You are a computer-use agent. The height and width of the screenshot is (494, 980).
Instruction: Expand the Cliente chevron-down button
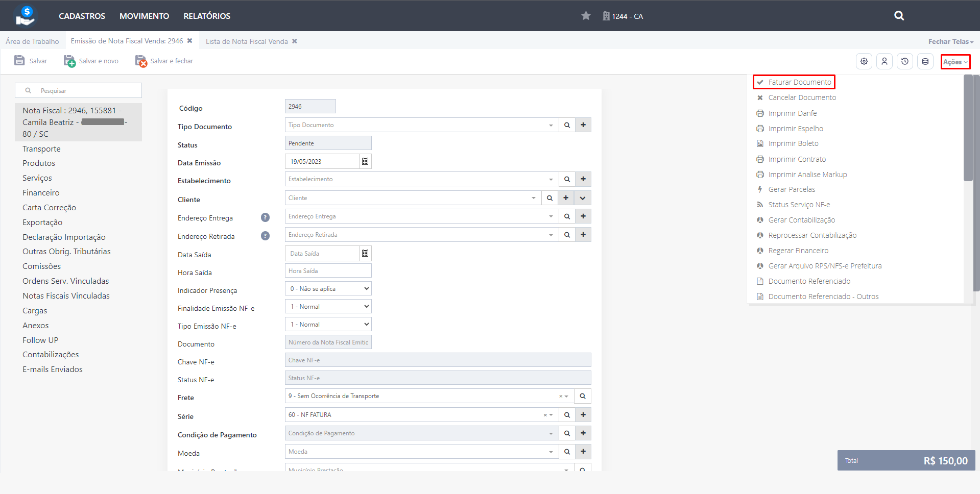point(583,198)
